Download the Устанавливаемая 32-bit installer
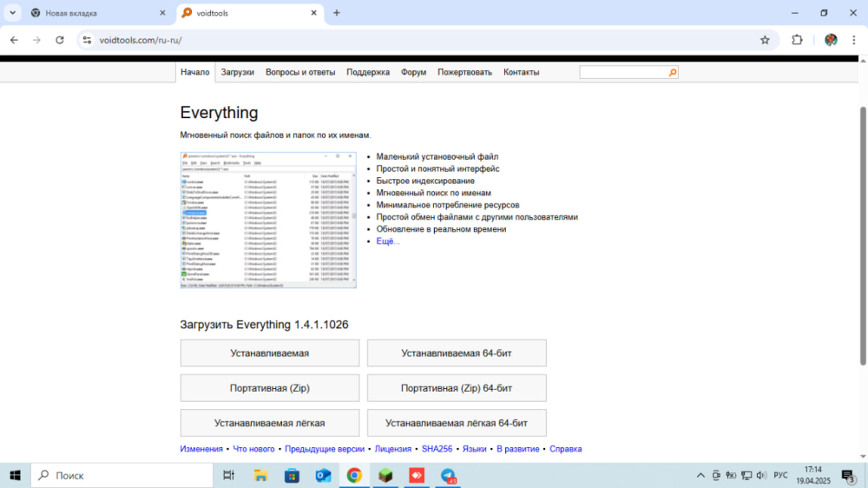 [270, 353]
